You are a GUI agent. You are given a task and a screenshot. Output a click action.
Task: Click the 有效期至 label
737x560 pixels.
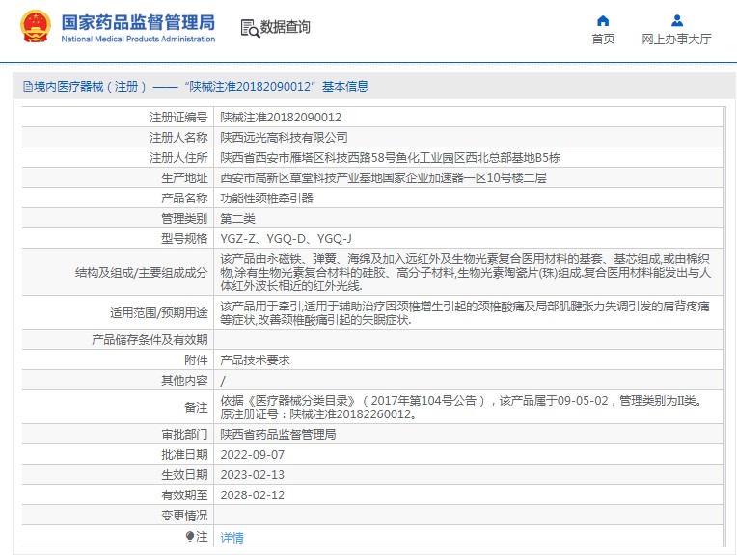(x=184, y=495)
